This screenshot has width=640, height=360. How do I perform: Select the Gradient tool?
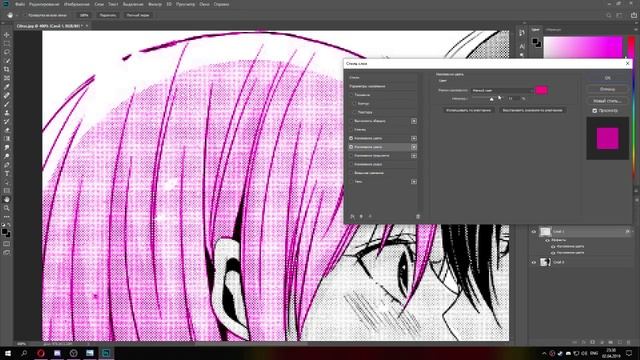pyautogui.click(x=7, y=139)
